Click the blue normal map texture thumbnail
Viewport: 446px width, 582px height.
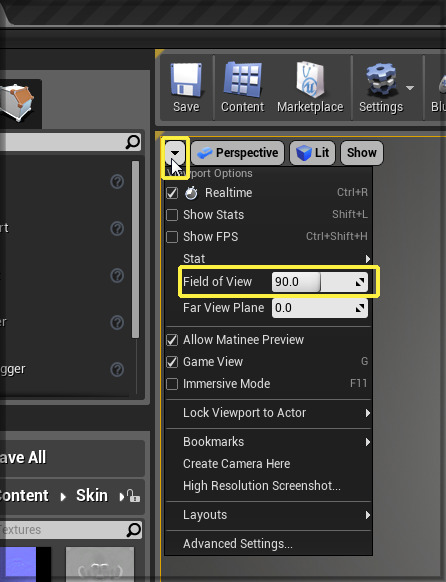pyautogui.click(x=25, y=564)
